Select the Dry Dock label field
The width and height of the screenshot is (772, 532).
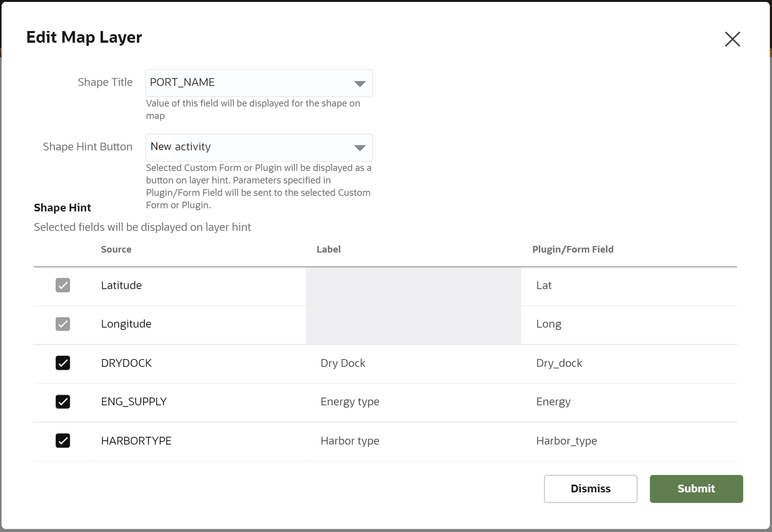(x=343, y=363)
